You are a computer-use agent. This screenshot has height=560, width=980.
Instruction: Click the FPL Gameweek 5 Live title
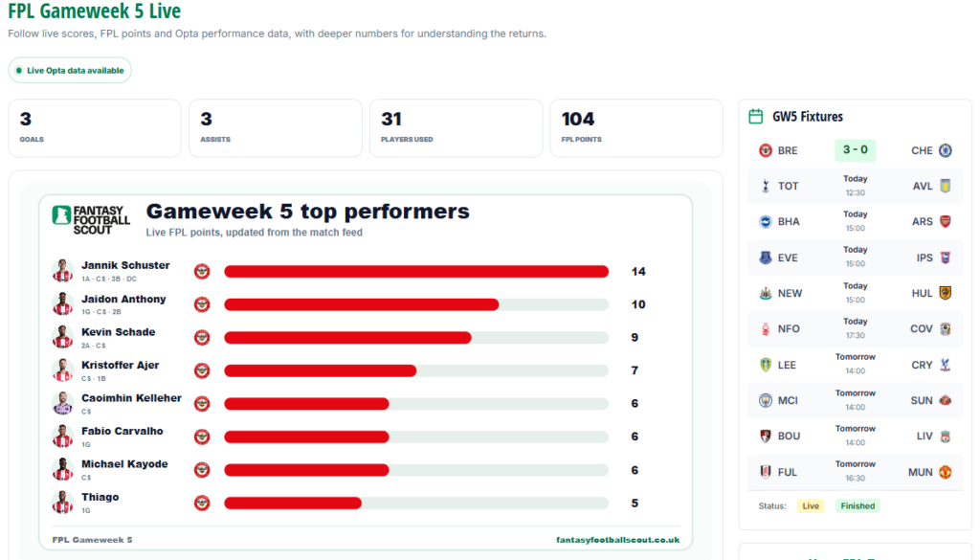tap(95, 11)
